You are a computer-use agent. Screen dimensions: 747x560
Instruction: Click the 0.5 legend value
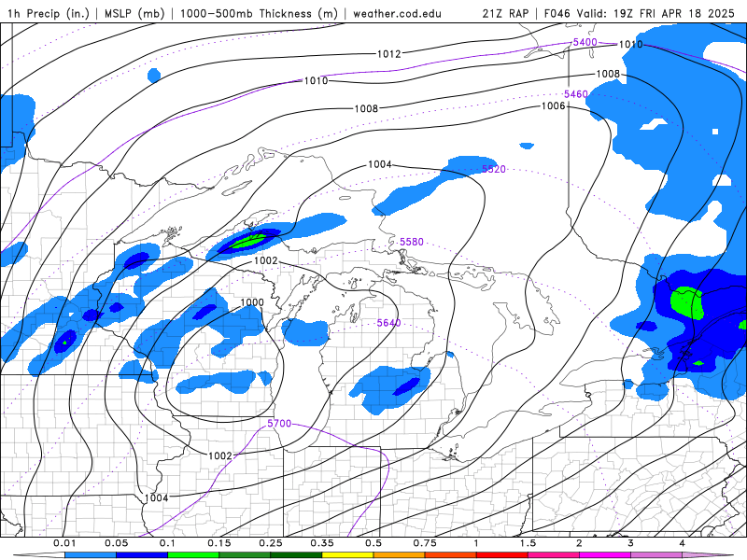(x=373, y=543)
